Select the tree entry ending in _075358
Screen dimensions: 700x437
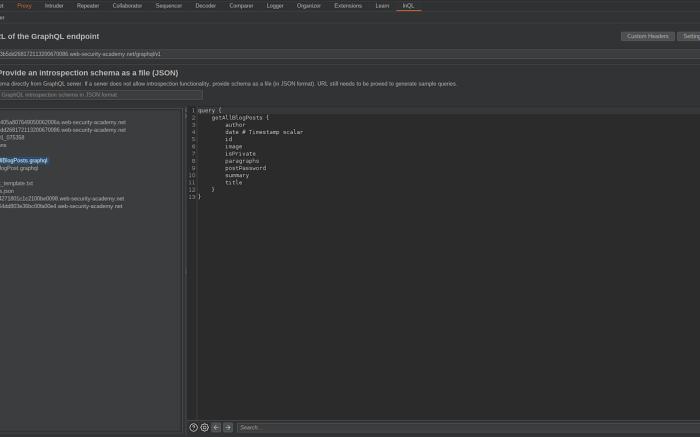pyautogui.click(x=12, y=137)
